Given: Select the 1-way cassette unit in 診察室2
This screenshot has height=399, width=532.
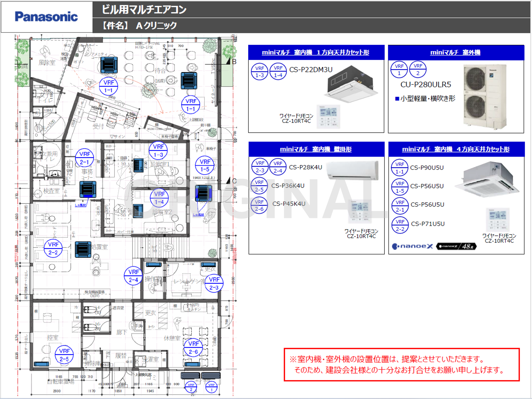Looking at the screenshot, I should [x=138, y=211].
